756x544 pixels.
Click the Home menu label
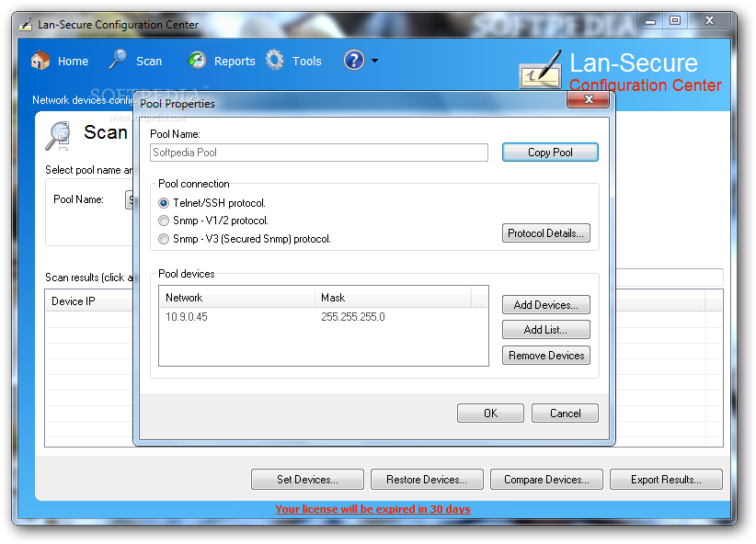click(73, 62)
